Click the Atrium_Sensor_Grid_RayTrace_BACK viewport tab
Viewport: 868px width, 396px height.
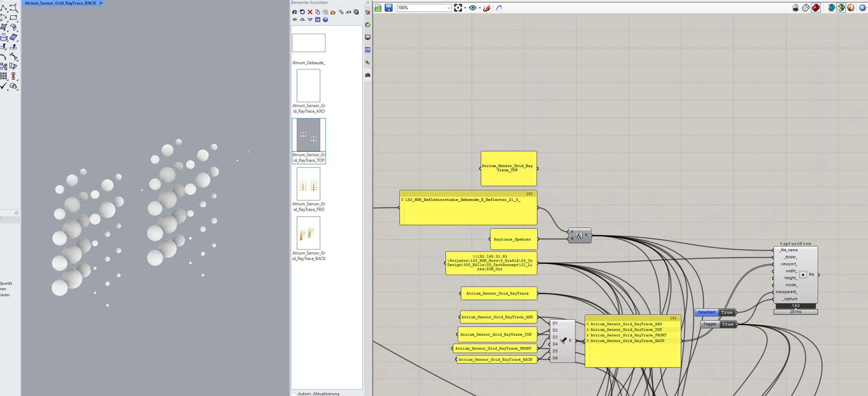[61, 3]
